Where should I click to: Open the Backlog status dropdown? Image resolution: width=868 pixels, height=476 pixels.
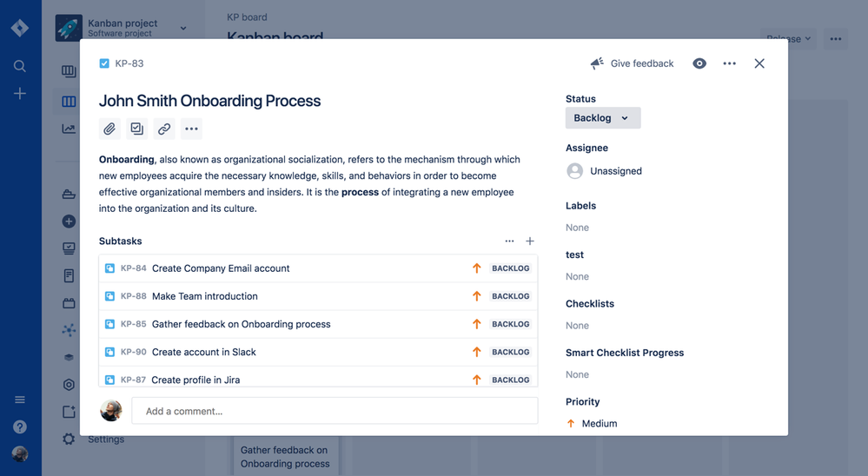[603, 118]
